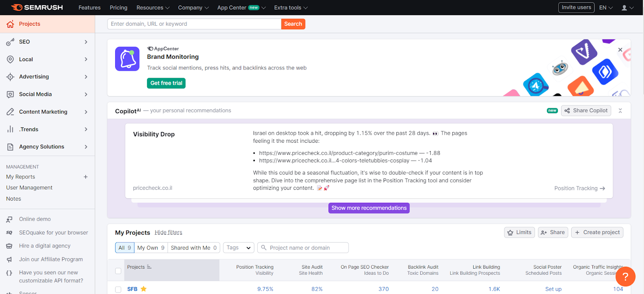Open the SFB project link

pos(132,289)
